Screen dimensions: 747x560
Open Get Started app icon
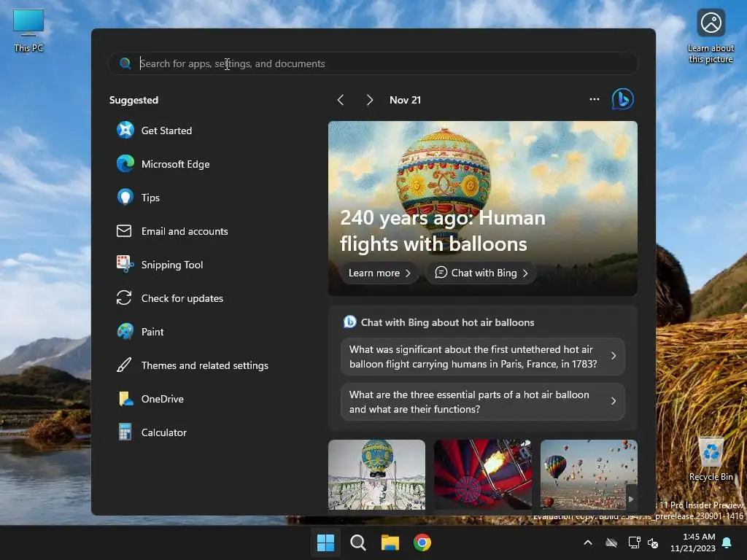click(x=125, y=130)
